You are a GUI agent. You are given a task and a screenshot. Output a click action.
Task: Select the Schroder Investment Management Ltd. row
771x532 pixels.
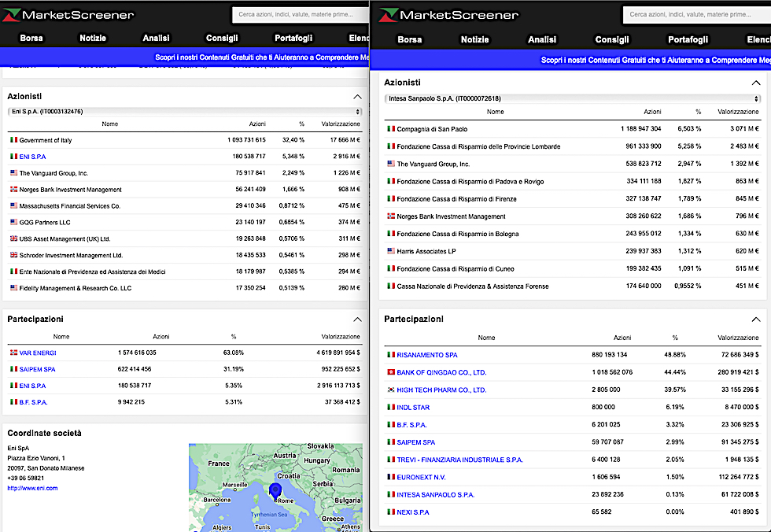pyautogui.click(x=185, y=255)
